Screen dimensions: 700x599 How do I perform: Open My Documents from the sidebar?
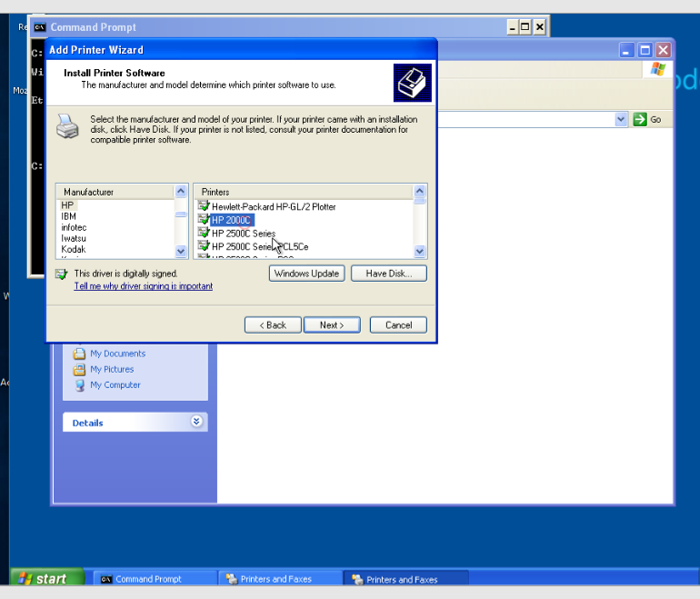click(x=117, y=354)
